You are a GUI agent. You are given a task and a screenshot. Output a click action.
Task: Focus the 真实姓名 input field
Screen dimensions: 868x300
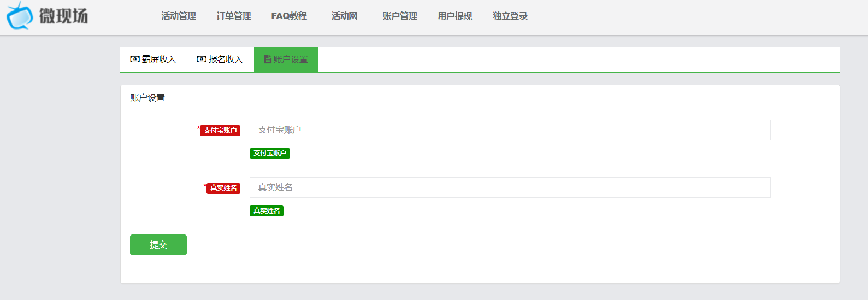pyautogui.click(x=510, y=187)
